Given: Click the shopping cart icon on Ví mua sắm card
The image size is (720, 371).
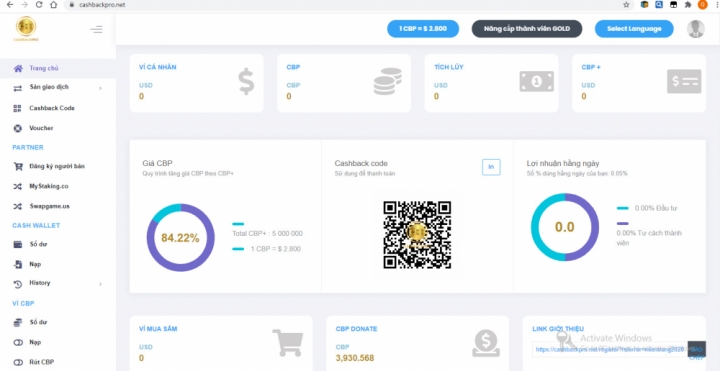Looking at the screenshot, I should [x=287, y=343].
